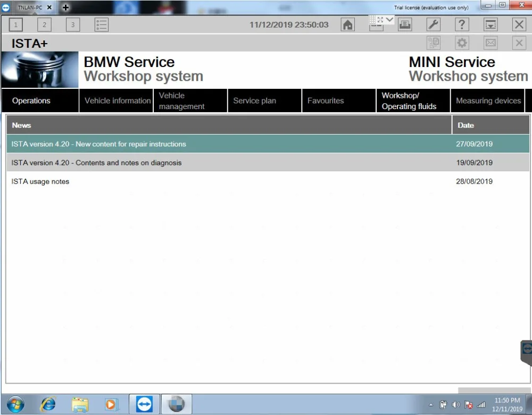Click the TeamViewer taskbar button
Image resolution: width=532 pixels, height=415 pixels.
coord(145,404)
